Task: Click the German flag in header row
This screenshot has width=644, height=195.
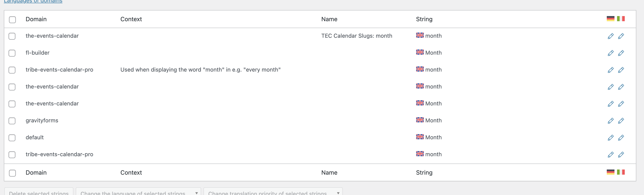Action: click(610, 19)
